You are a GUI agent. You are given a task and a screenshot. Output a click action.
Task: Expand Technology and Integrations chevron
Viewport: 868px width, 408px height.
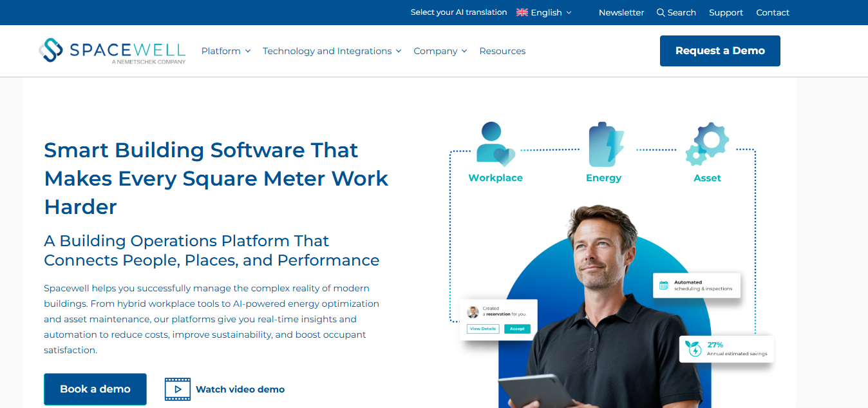pos(399,51)
